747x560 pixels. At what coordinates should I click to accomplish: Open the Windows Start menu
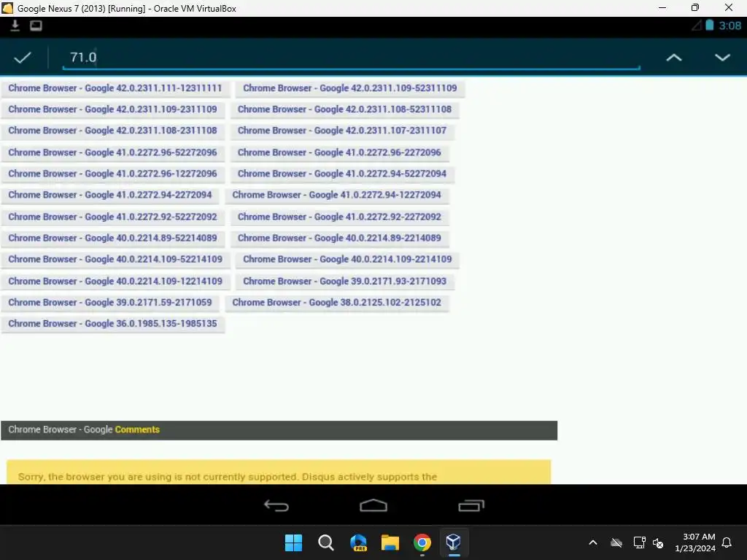(293, 542)
